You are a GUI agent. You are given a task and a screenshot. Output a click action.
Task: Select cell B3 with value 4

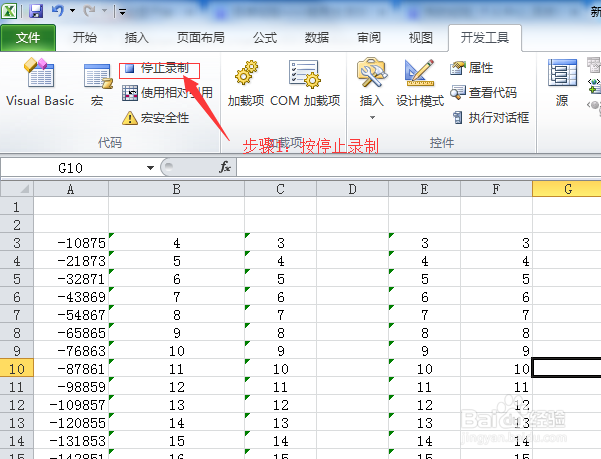coord(176,243)
